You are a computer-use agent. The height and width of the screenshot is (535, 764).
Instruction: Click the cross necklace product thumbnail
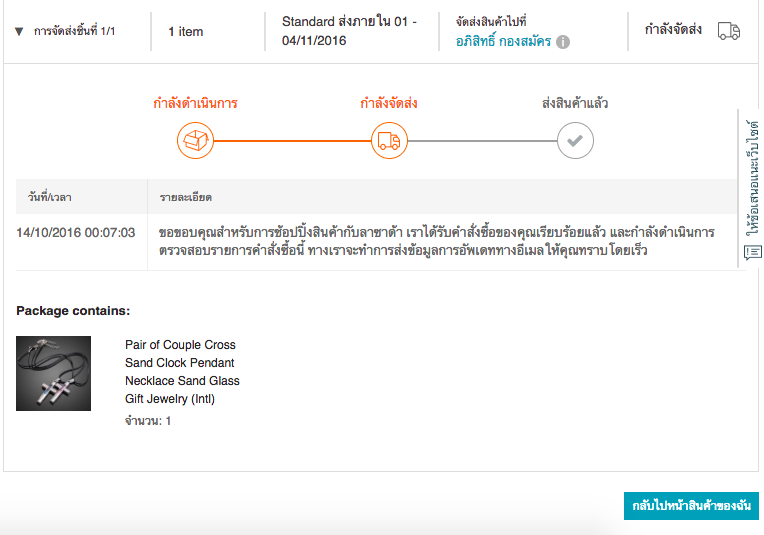pyautogui.click(x=54, y=373)
